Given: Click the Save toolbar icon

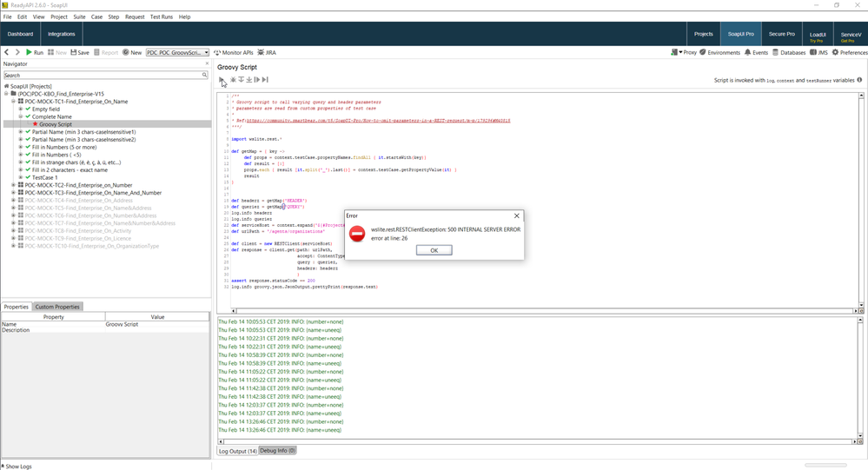Looking at the screenshot, I should [x=79, y=53].
